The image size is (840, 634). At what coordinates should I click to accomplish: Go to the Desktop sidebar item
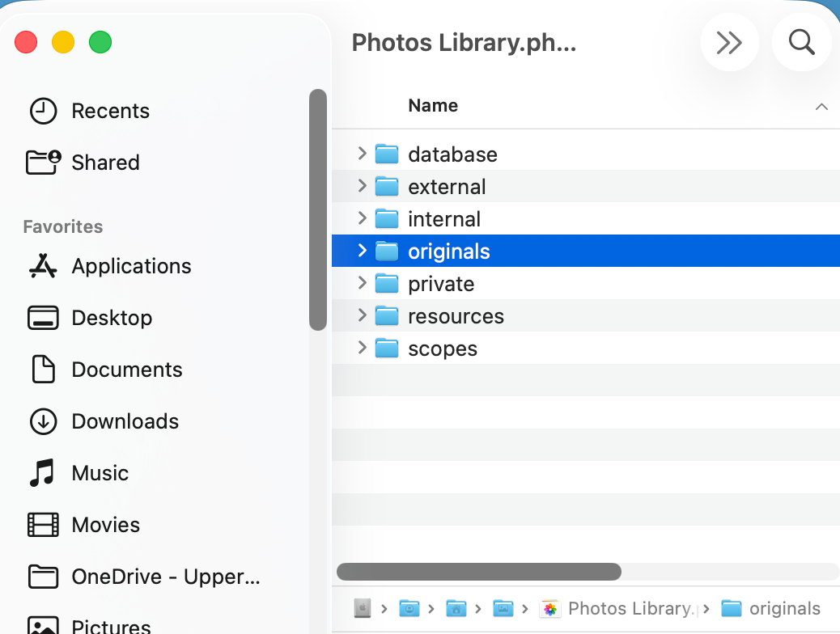pos(112,318)
